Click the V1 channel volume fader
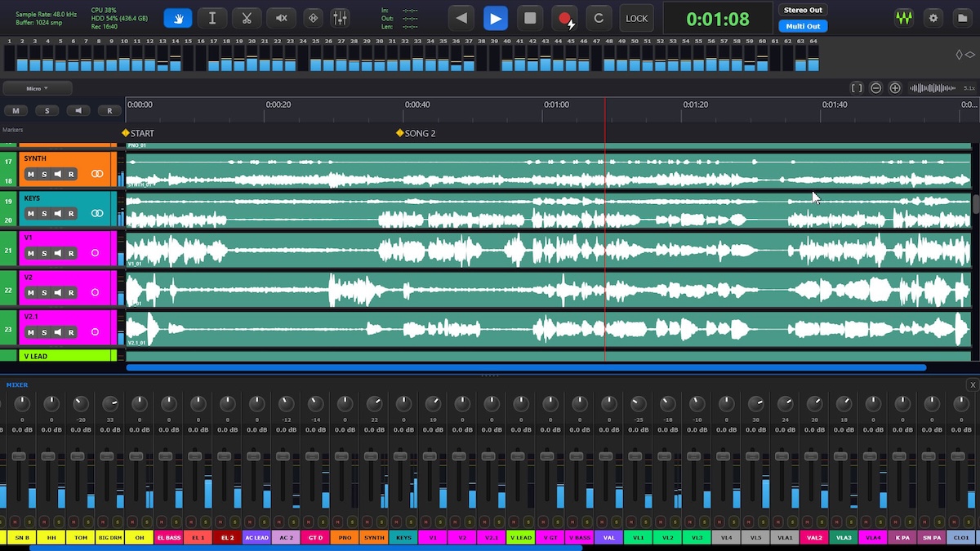This screenshot has height=551, width=980. 430,455
